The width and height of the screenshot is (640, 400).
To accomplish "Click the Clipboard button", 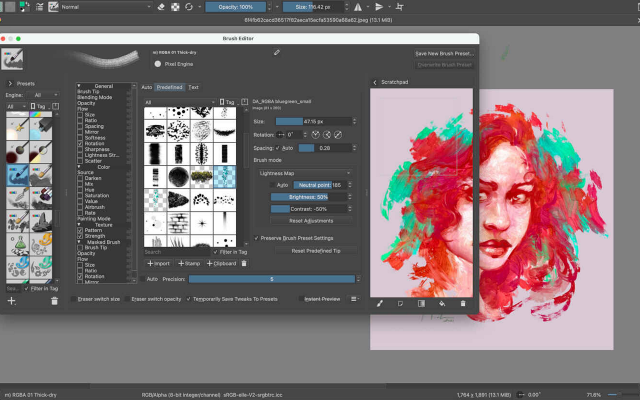I will [222, 263].
